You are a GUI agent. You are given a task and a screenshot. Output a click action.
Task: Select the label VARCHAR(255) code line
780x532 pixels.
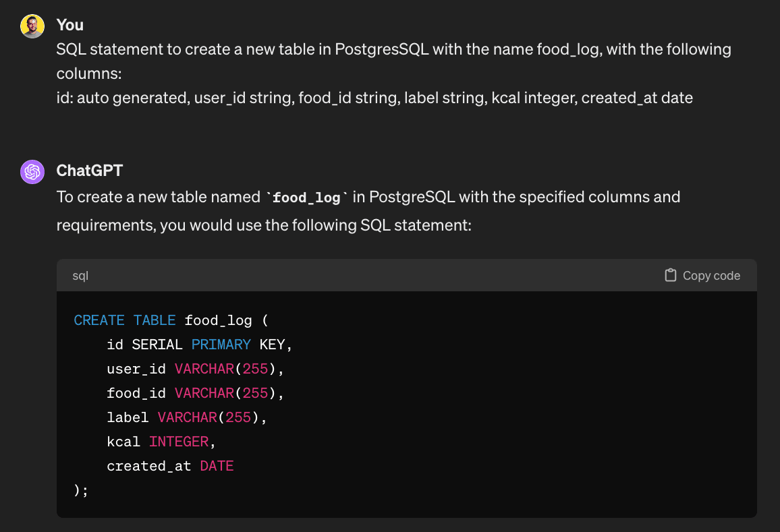pos(187,417)
